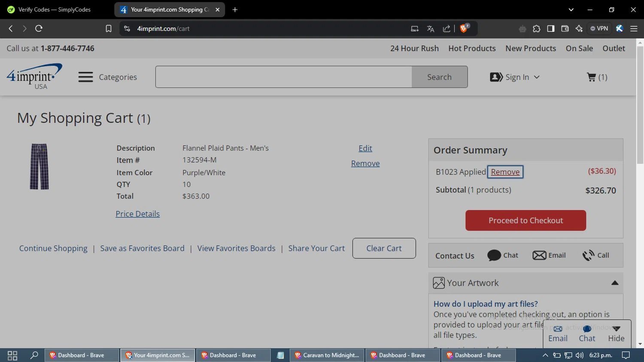The width and height of the screenshot is (644, 362).
Task: Click Share Your Cart link
Action: point(316,248)
